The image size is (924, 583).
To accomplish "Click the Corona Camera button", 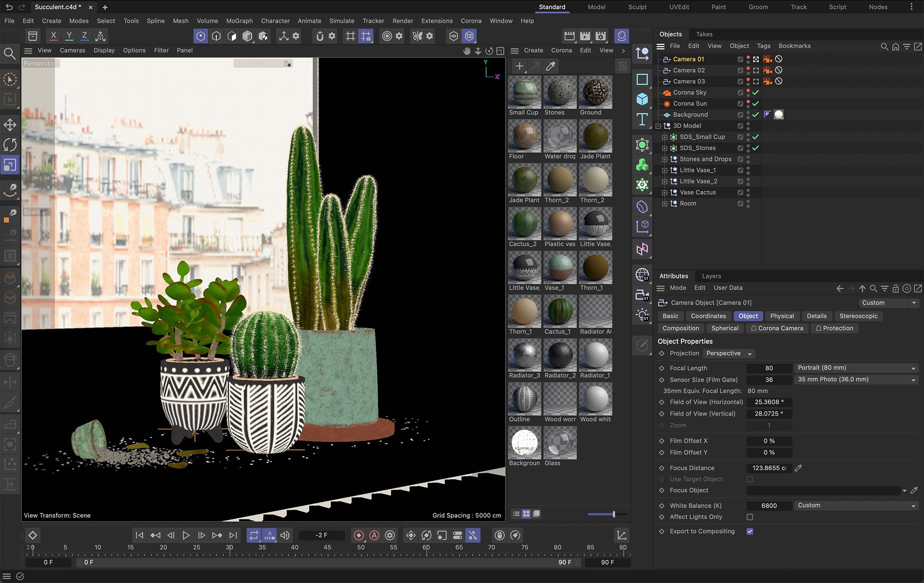I will (777, 328).
